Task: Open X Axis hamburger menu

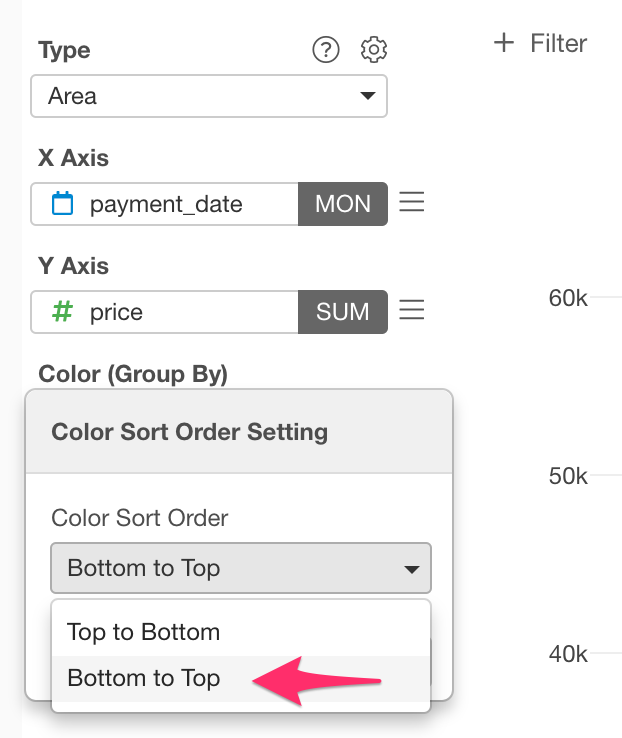Action: tap(412, 202)
